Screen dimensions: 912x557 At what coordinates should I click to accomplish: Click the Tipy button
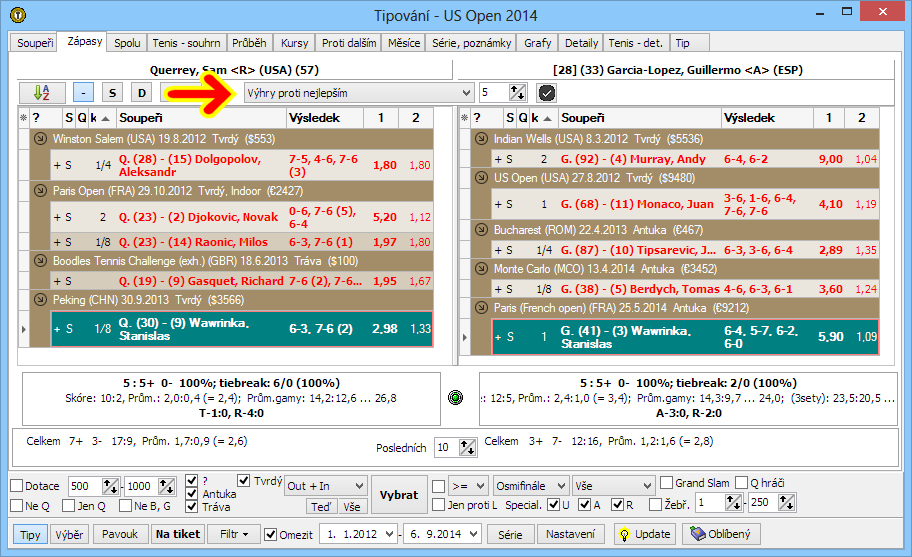pos(30,534)
